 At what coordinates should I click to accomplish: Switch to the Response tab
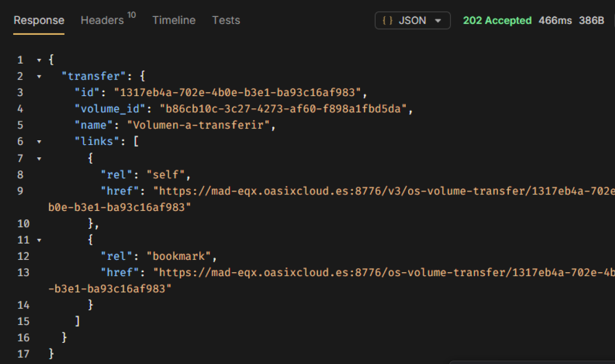tap(39, 20)
